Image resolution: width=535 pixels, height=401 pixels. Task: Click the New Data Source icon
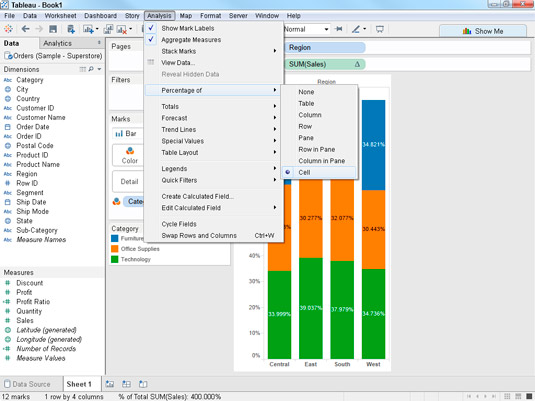coord(71,29)
